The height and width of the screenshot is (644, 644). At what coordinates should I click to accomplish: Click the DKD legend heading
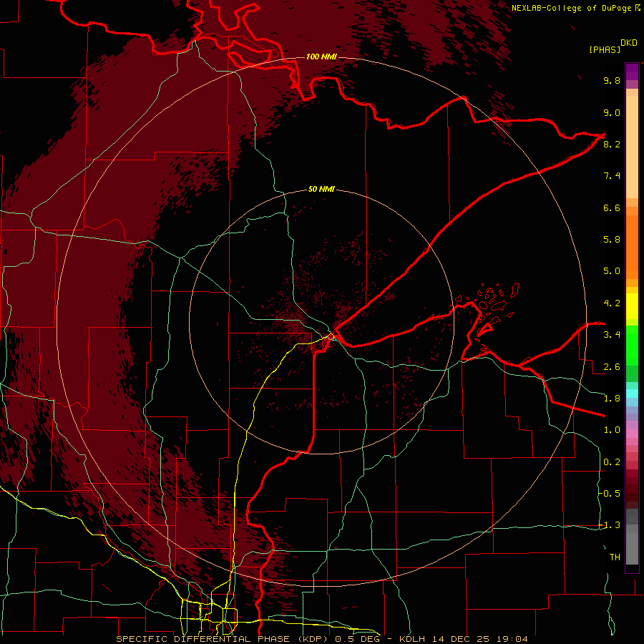point(629,43)
